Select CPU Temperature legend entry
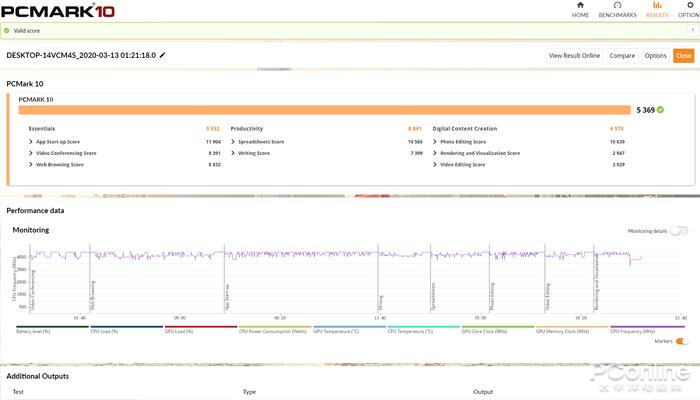This screenshot has height=400, width=700. point(424,329)
